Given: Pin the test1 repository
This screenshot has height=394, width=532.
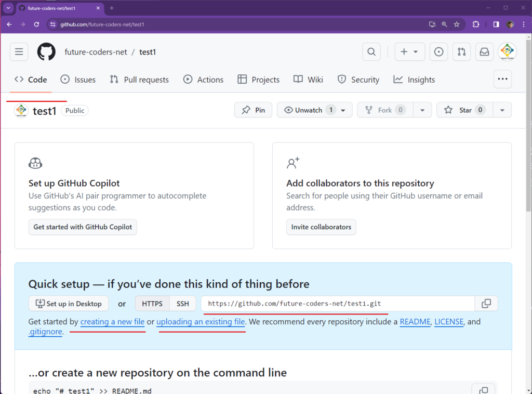Looking at the screenshot, I should coord(253,110).
